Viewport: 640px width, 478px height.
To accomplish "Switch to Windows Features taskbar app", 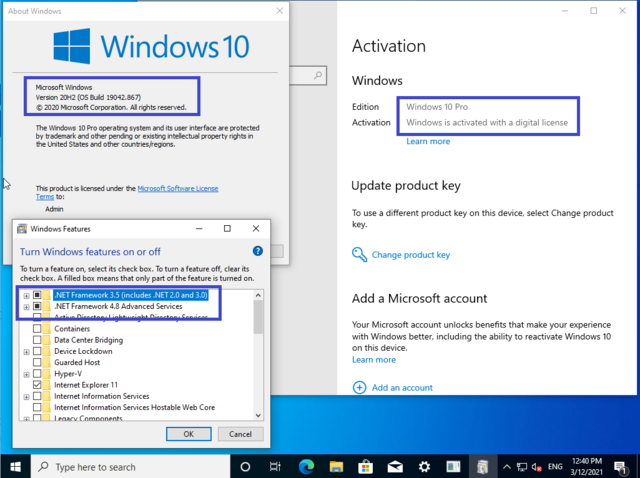I will (482, 467).
